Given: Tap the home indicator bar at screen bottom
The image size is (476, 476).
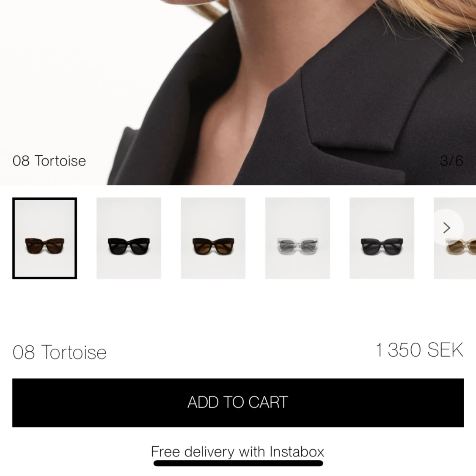Looking at the screenshot, I should pos(238,463).
